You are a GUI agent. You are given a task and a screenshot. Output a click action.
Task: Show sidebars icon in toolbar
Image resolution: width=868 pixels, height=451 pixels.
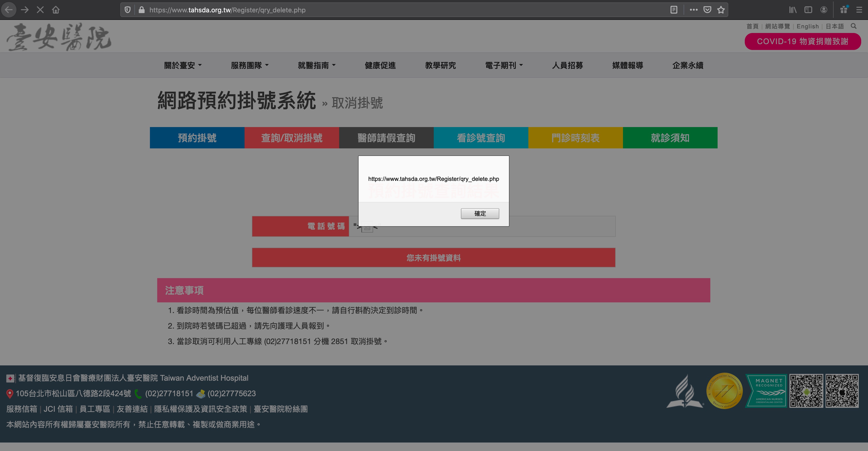coord(808,10)
